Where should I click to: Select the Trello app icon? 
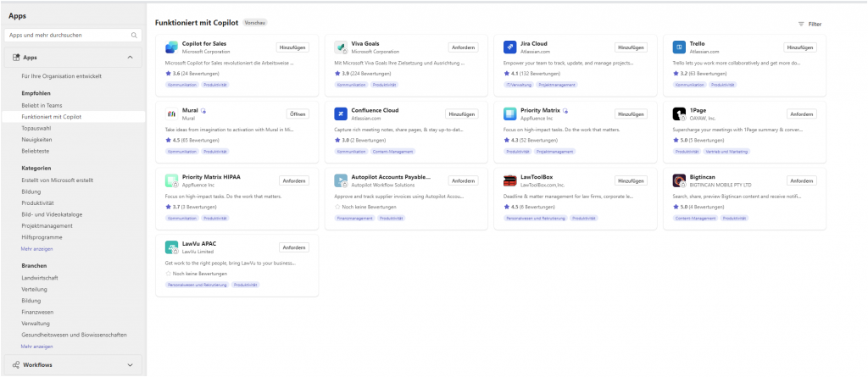point(679,47)
